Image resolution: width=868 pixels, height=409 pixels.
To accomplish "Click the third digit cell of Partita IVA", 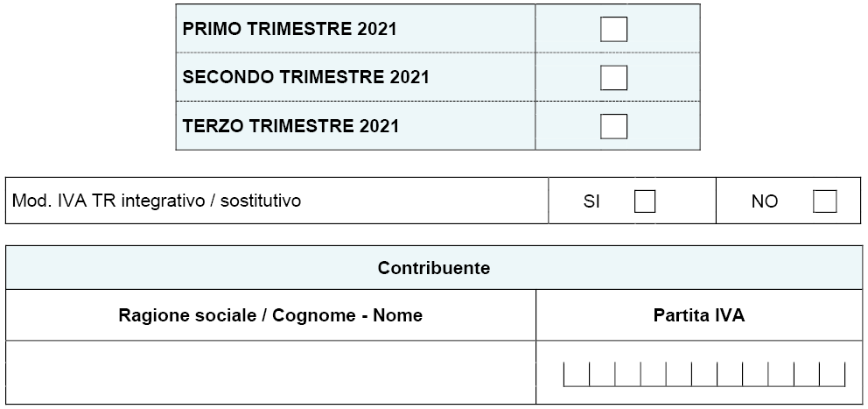I will (x=627, y=374).
